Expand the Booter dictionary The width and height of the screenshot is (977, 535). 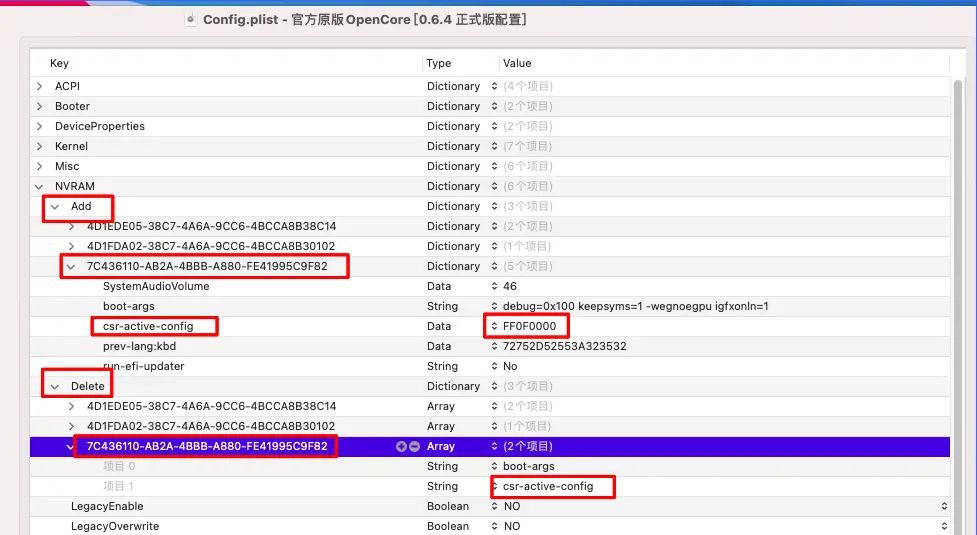click(x=40, y=106)
